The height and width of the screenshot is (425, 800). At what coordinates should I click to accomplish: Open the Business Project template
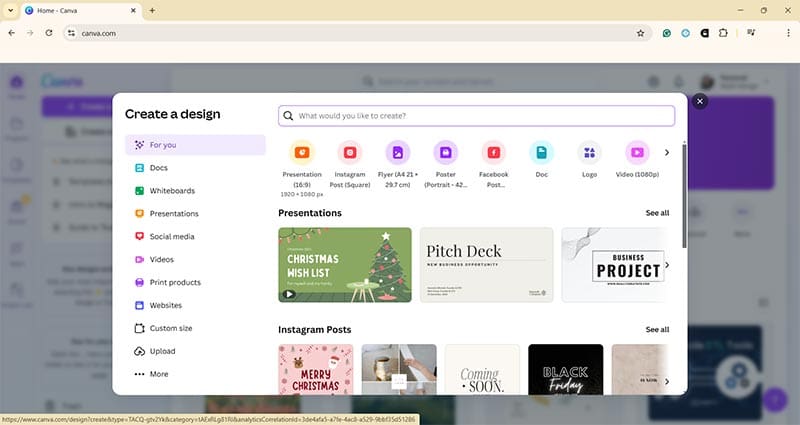click(x=614, y=265)
